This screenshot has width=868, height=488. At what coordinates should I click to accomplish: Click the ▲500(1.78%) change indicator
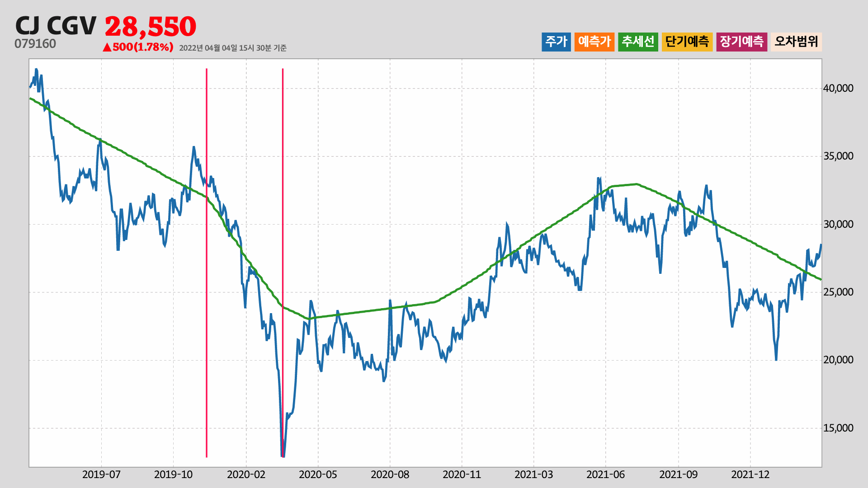[x=138, y=47]
